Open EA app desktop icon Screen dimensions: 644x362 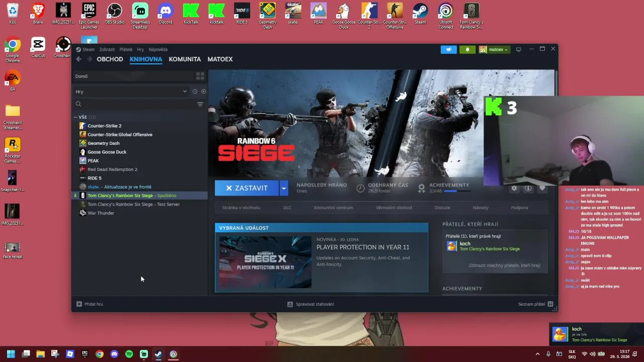[x=13, y=81]
